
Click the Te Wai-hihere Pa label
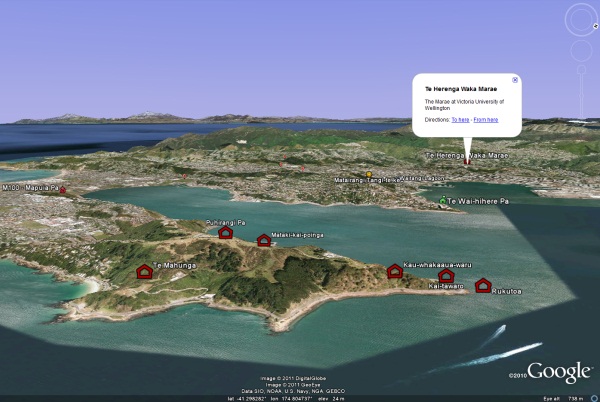[478, 203]
